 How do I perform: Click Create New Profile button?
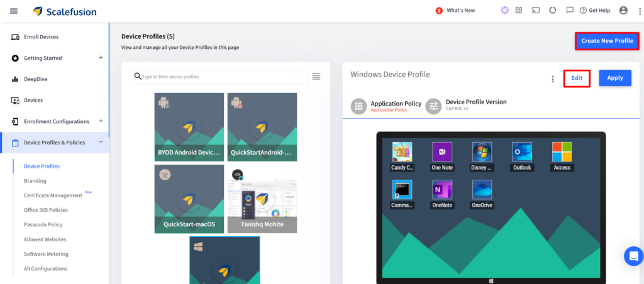tap(607, 41)
